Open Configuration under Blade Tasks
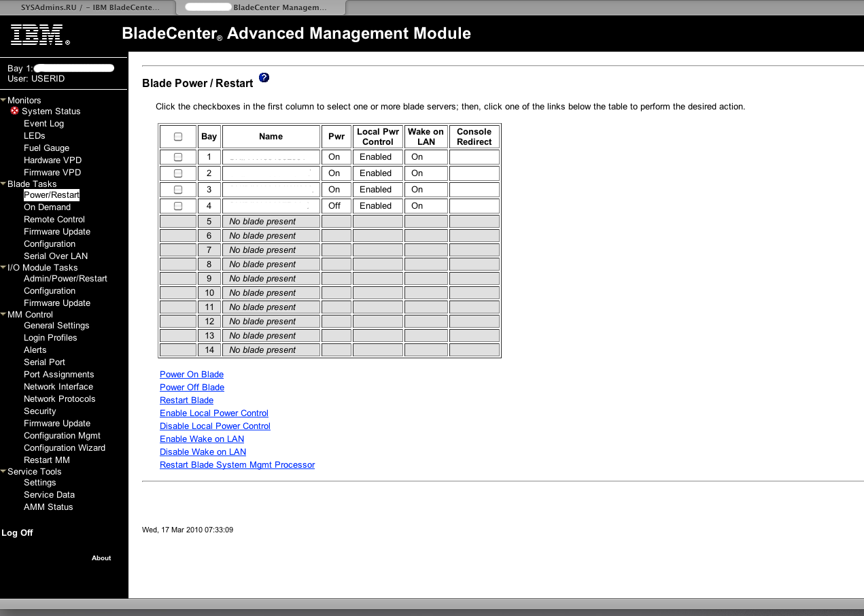Image resolution: width=864 pixels, height=616 pixels. tap(50, 244)
